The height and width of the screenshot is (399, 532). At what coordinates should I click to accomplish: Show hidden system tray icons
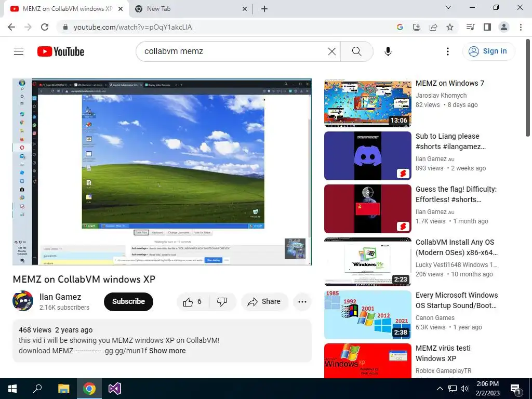pyautogui.click(x=440, y=389)
